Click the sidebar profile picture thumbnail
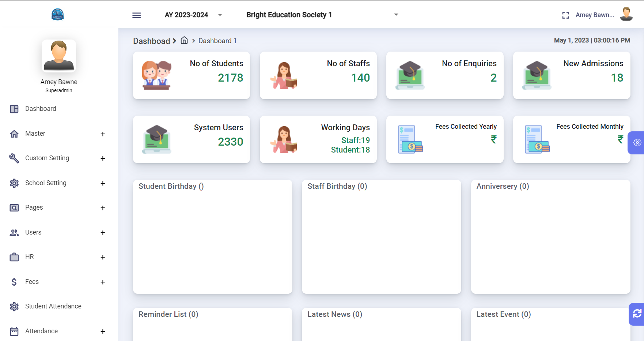 (x=59, y=56)
